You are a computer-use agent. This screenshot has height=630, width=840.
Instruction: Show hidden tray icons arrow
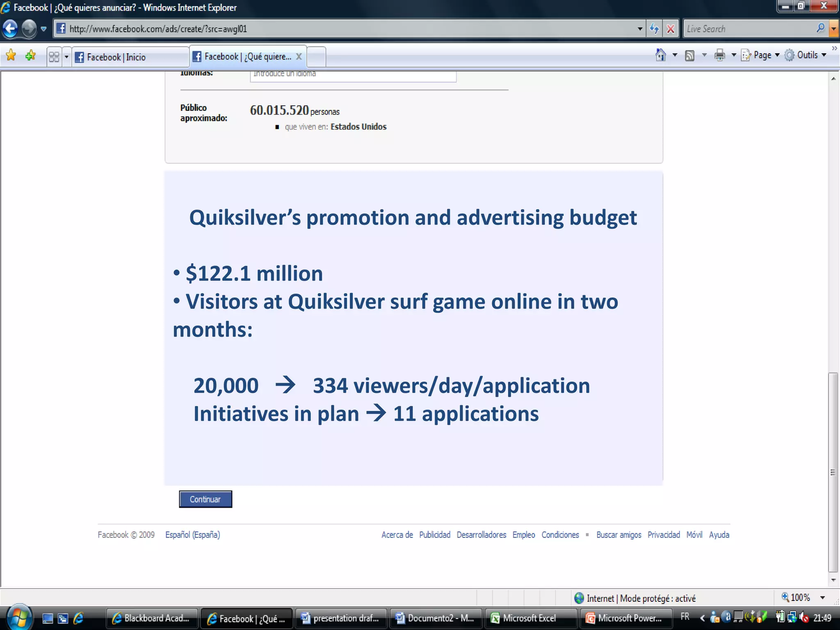point(703,618)
